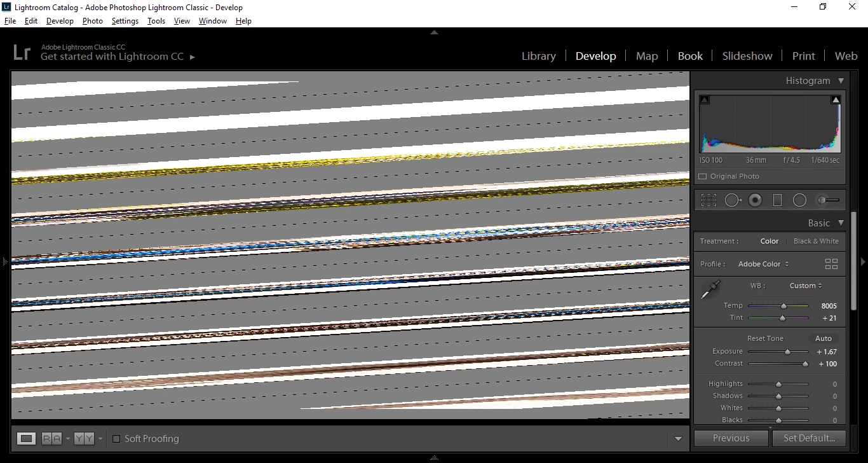Click the Set Default... button
The width and height of the screenshot is (868, 463).
(809, 438)
